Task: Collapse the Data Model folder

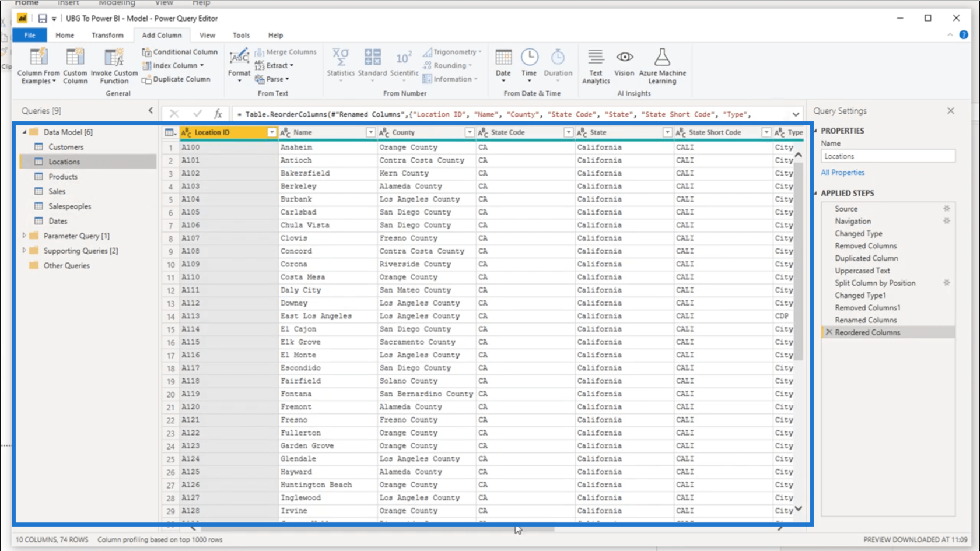Action: point(24,132)
